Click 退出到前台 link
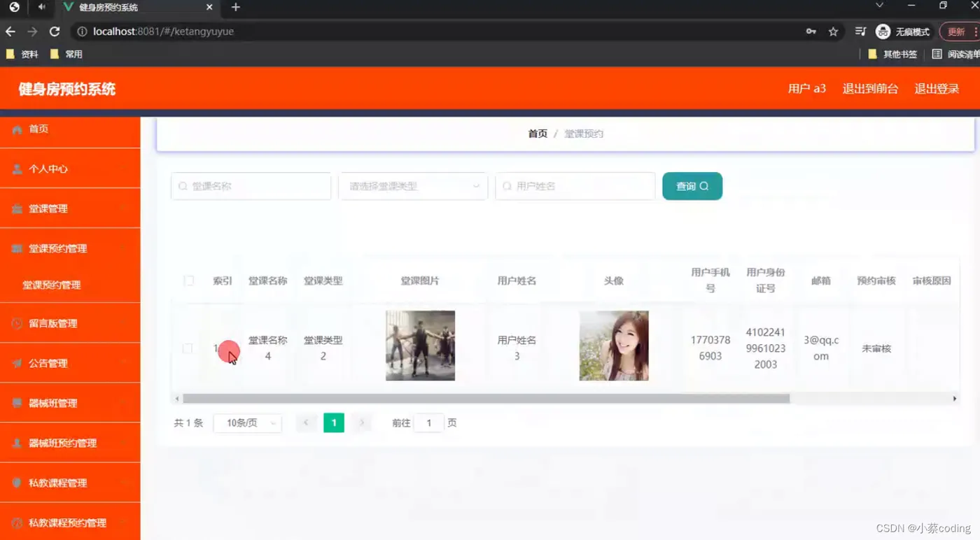 pos(870,89)
